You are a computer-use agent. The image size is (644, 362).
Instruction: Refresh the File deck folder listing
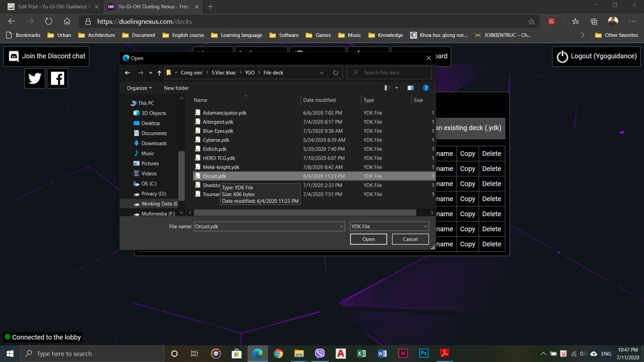(335, 72)
